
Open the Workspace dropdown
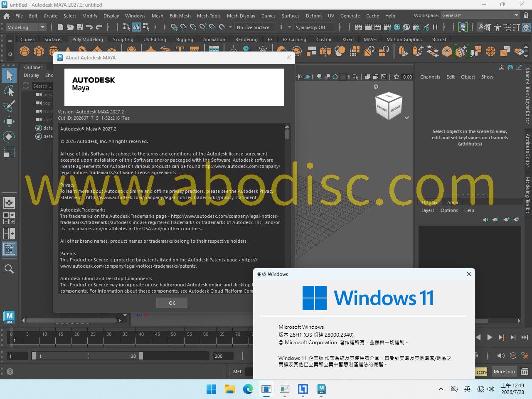click(x=480, y=15)
